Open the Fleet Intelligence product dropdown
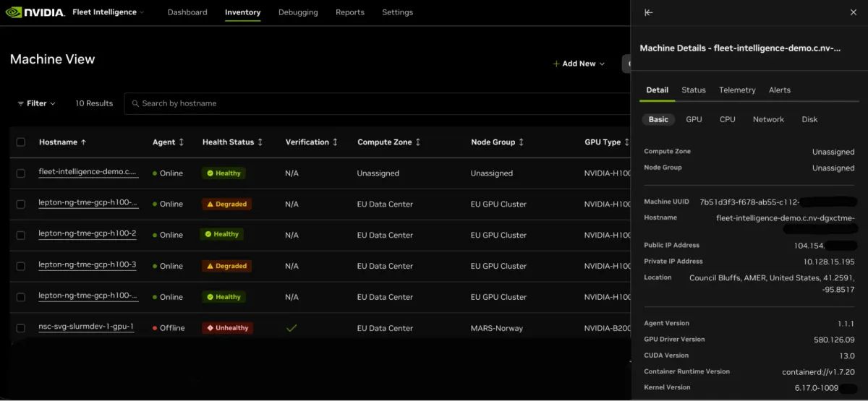 pos(109,12)
